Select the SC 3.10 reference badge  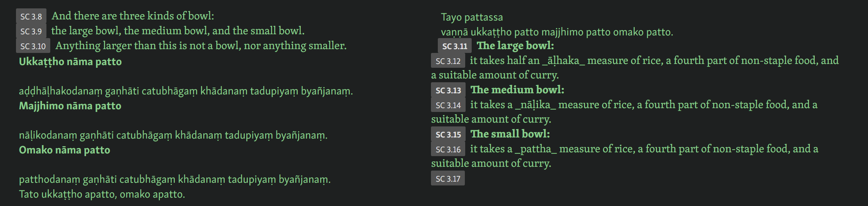tap(33, 46)
